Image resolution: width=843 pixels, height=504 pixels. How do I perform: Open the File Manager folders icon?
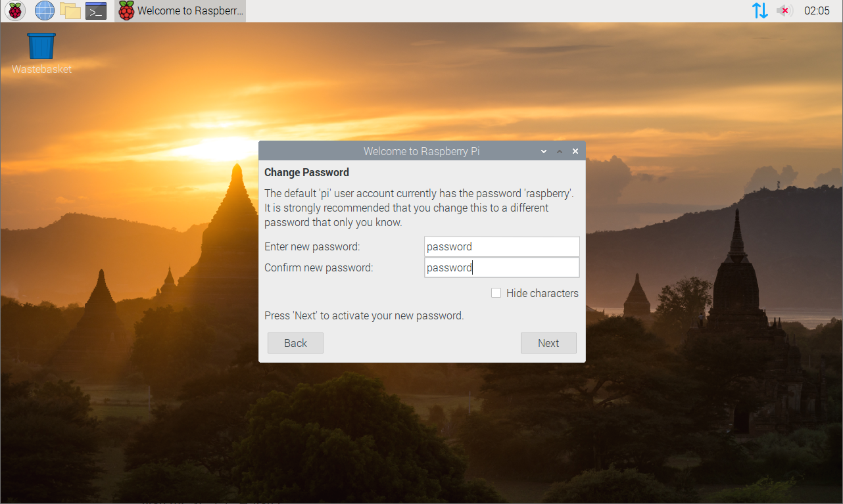point(70,11)
